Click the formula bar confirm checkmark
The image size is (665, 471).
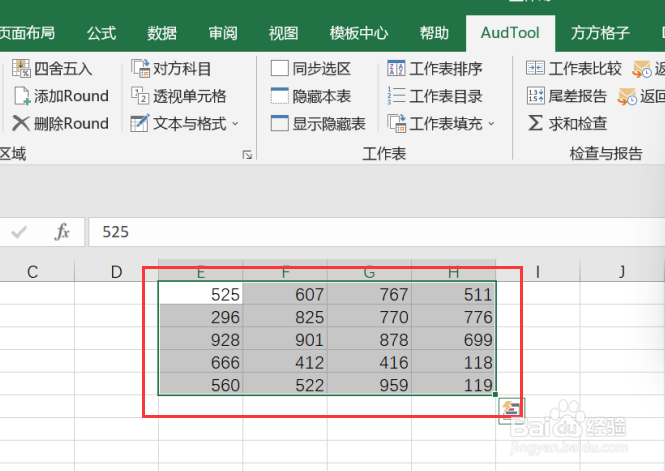tap(19, 232)
